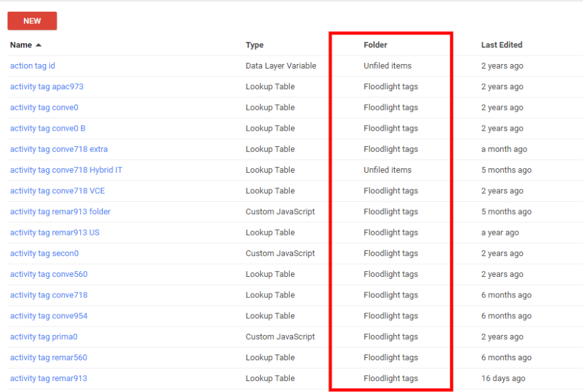
Task: Sort by the Last Edited column header
Action: [501, 45]
